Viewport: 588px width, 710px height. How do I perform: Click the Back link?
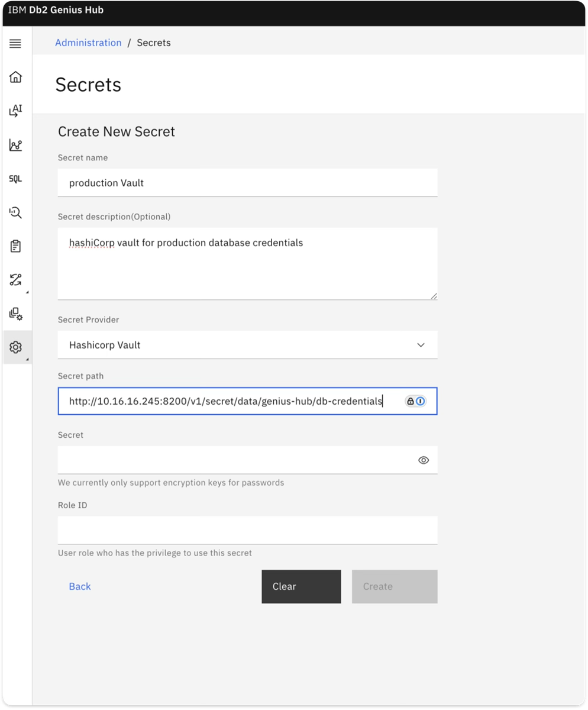(80, 586)
